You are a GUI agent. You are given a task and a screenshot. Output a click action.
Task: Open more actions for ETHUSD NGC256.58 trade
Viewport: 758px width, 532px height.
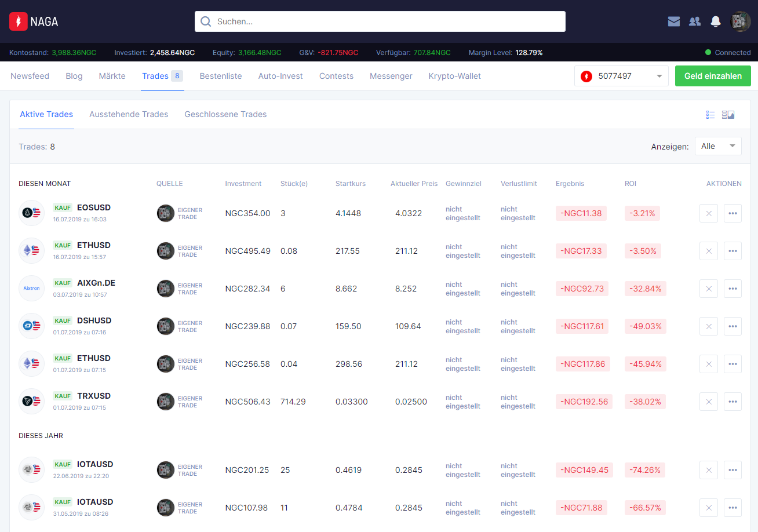click(733, 364)
